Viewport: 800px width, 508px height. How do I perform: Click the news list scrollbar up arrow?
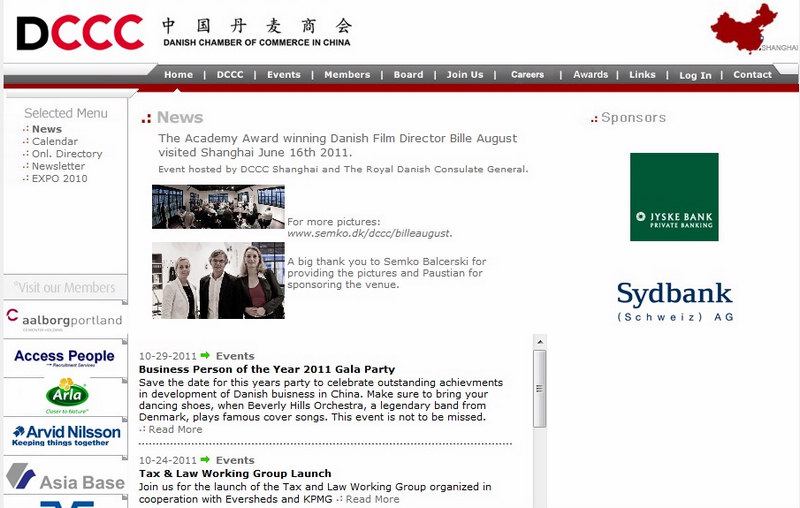click(x=540, y=342)
